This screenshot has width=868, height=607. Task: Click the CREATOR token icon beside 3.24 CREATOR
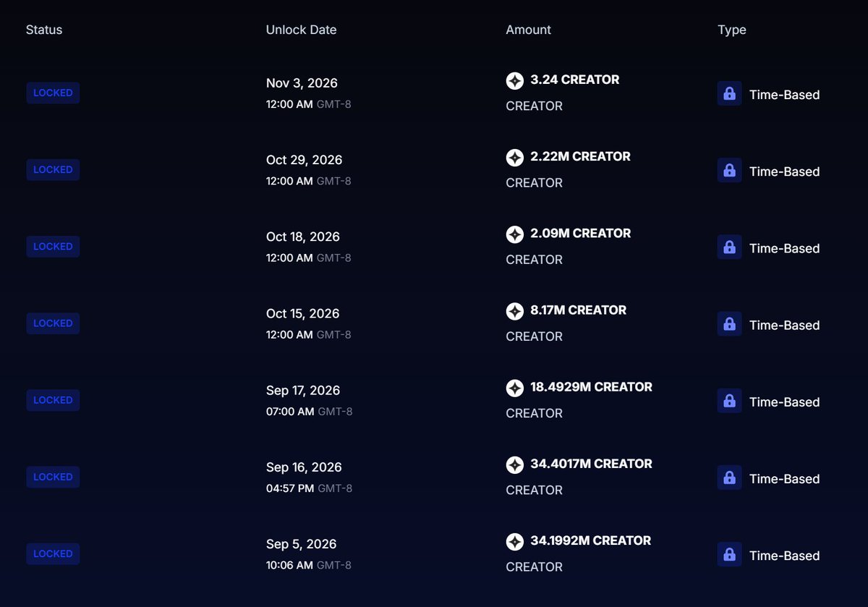(x=514, y=80)
